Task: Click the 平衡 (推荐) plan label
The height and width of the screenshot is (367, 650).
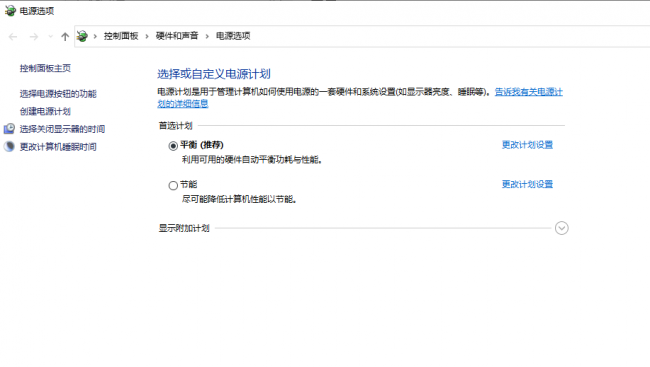Action: coord(202,145)
